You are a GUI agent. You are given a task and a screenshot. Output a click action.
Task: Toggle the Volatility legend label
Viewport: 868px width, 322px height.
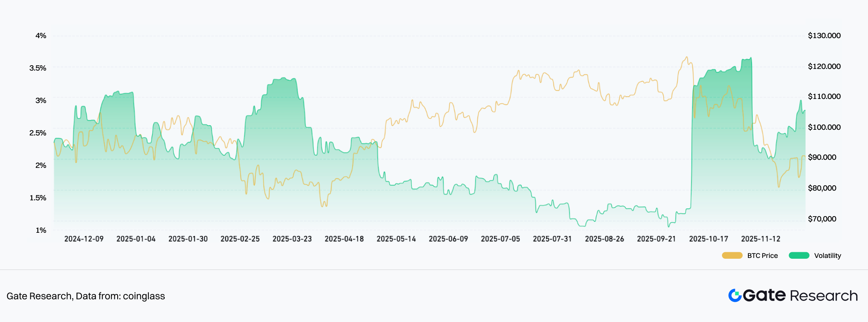click(x=827, y=255)
